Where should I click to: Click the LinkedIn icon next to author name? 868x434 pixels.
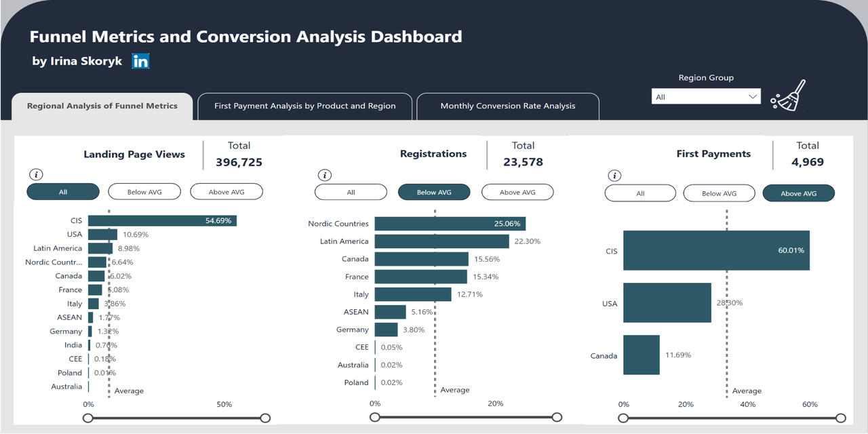point(140,61)
